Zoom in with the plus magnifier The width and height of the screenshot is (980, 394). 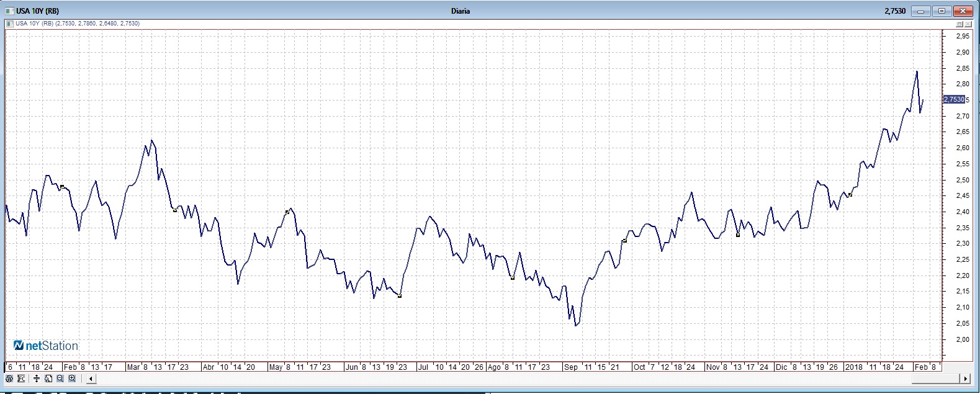point(72,378)
